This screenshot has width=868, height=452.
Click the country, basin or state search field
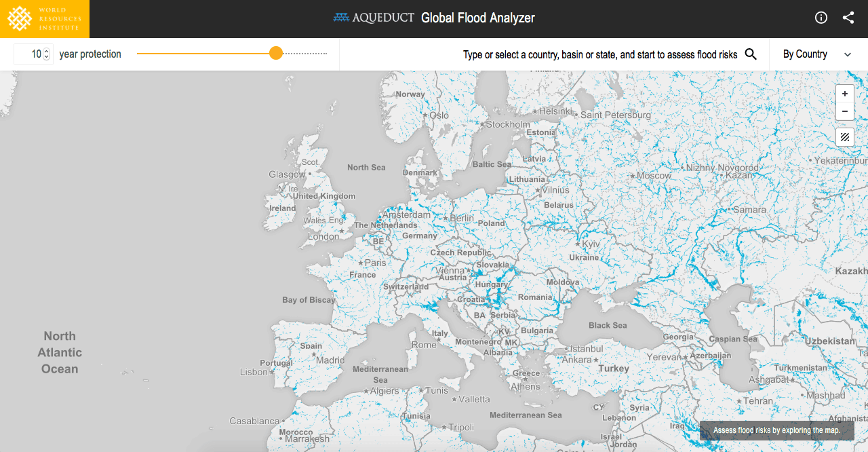point(600,54)
